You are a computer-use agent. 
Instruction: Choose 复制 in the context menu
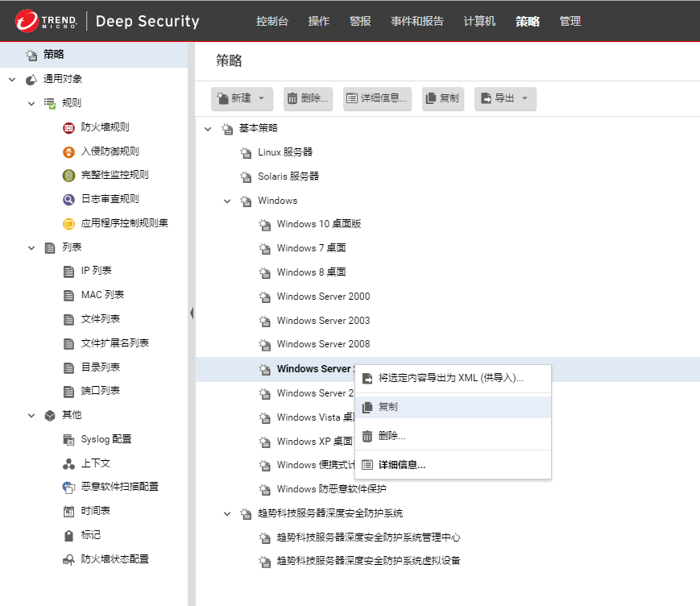387,407
